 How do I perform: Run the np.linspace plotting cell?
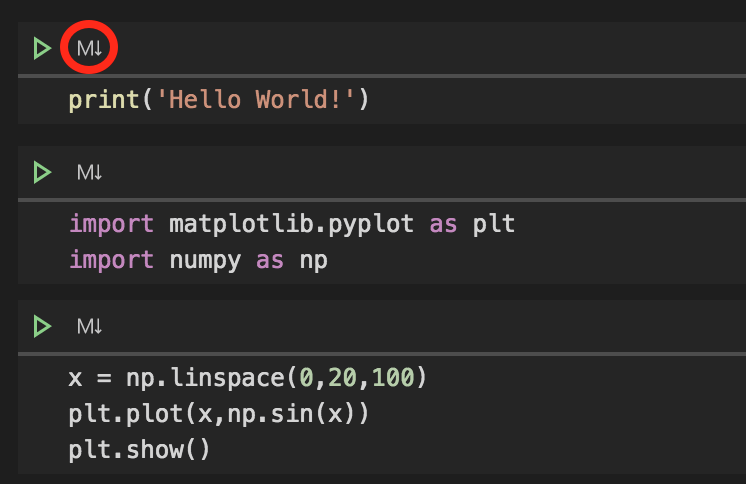(41, 326)
